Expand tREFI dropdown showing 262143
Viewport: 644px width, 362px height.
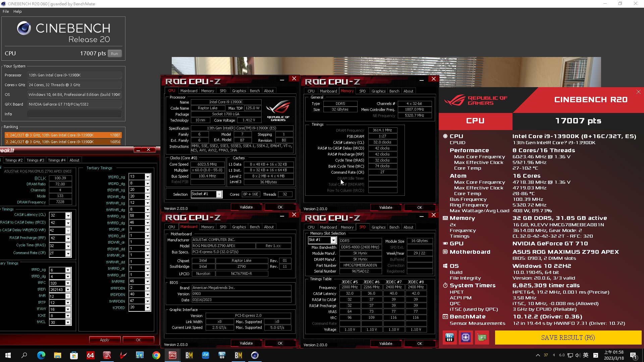68,290
